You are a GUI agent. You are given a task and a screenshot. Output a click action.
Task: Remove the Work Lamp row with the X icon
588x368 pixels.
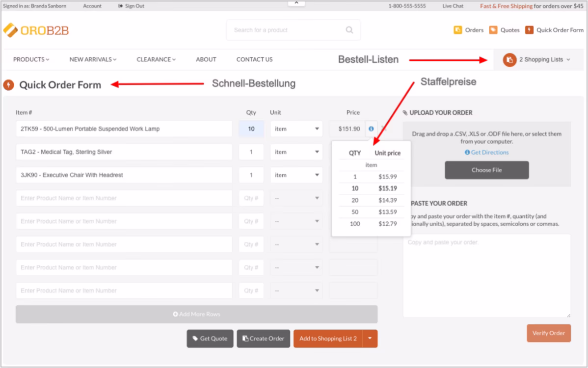(x=383, y=128)
